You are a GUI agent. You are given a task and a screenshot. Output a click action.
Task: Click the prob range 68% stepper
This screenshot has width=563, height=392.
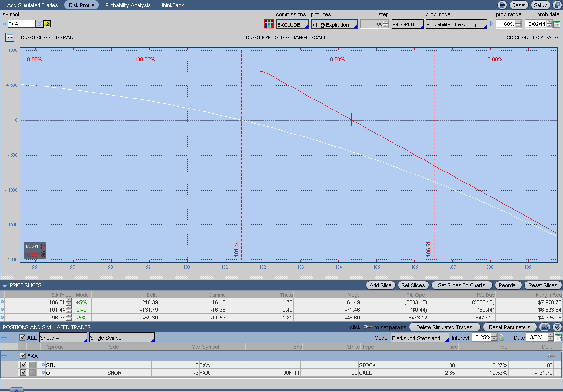pos(518,24)
